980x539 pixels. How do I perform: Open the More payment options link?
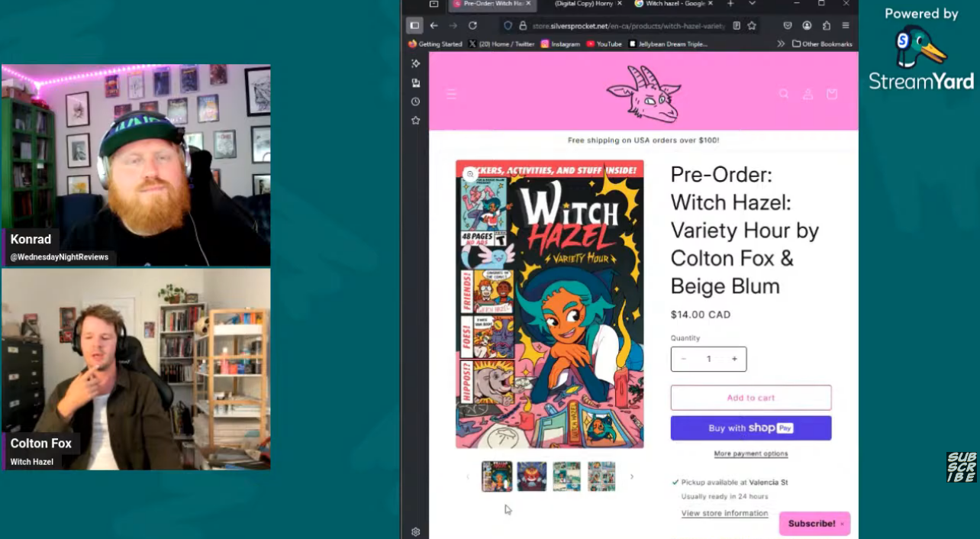click(751, 453)
